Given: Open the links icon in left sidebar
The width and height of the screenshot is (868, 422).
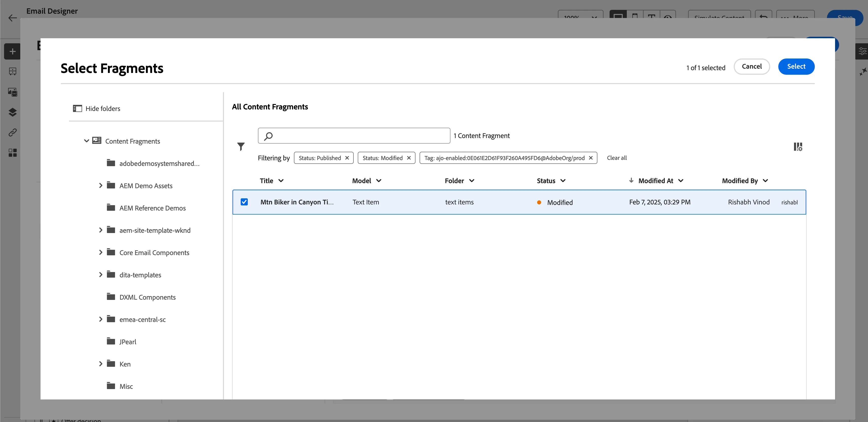Looking at the screenshot, I should click(x=12, y=132).
